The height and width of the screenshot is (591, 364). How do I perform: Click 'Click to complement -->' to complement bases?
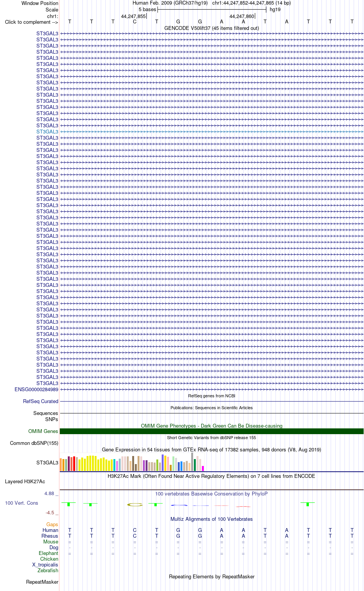tap(31, 22)
